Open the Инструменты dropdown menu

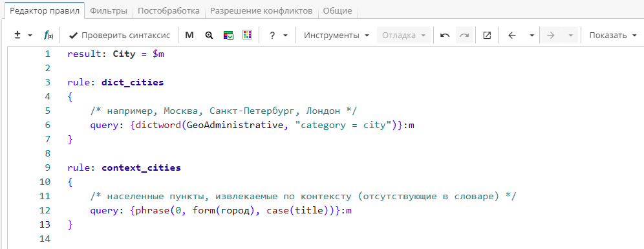coord(337,36)
